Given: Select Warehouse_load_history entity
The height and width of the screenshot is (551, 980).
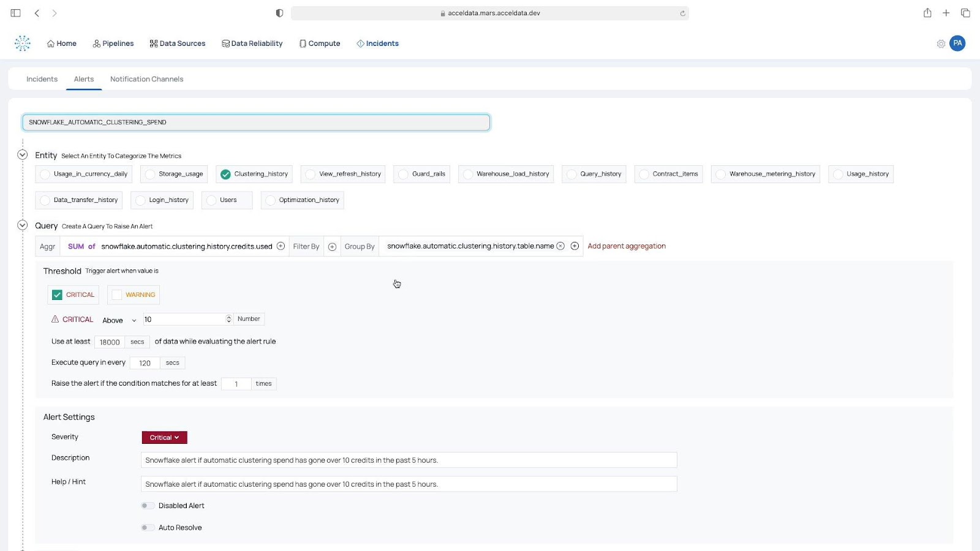Looking at the screenshot, I should click(506, 174).
